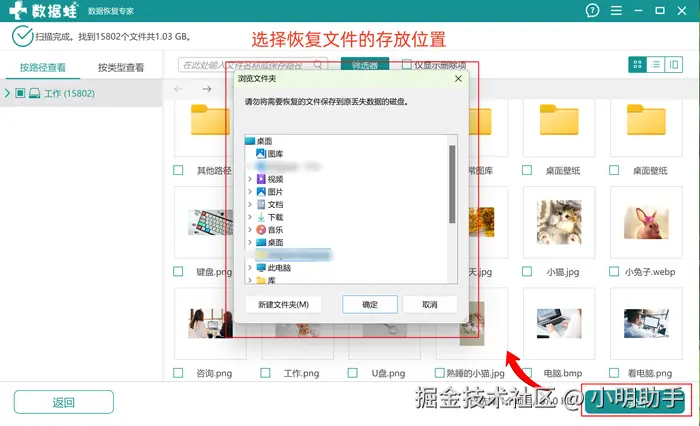Open the help question mark icon
This screenshot has width=700, height=426.
click(592, 10)
